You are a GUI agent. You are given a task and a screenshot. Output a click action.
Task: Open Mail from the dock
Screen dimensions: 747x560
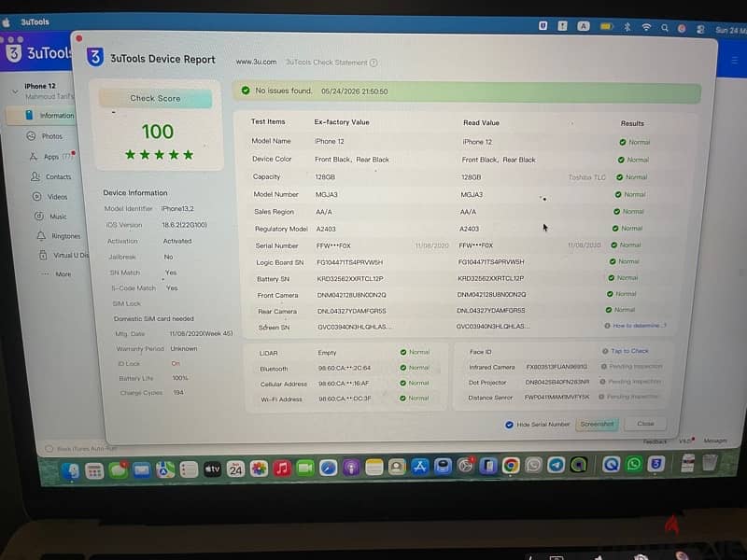coord(141,470)
